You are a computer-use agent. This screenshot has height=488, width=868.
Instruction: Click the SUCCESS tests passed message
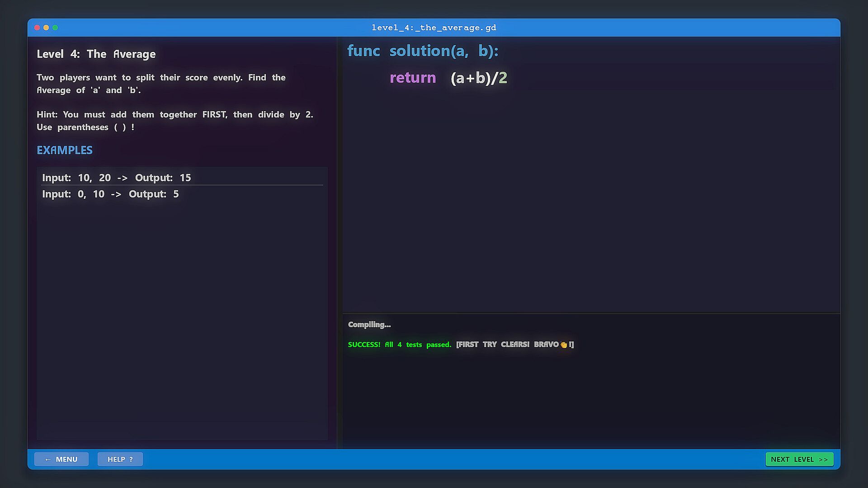[x=400, y=344]
